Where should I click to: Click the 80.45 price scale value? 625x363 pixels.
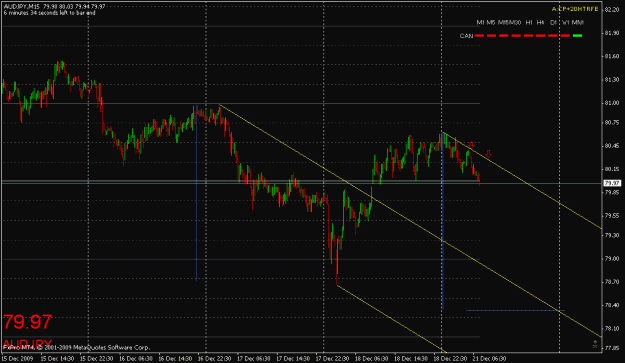tap(612, 146)
